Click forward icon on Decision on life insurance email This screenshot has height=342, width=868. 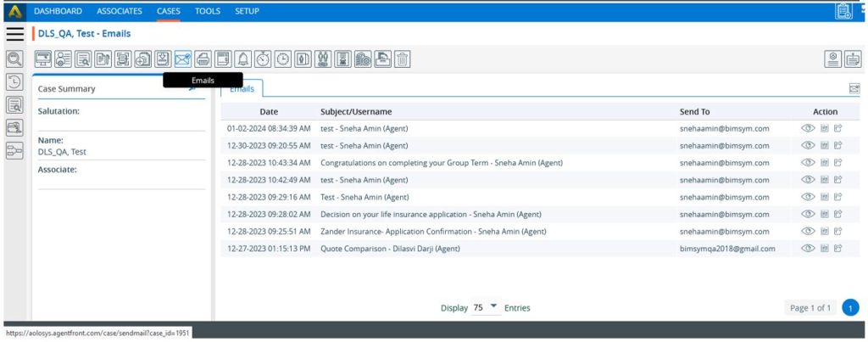tap(837, 215)
